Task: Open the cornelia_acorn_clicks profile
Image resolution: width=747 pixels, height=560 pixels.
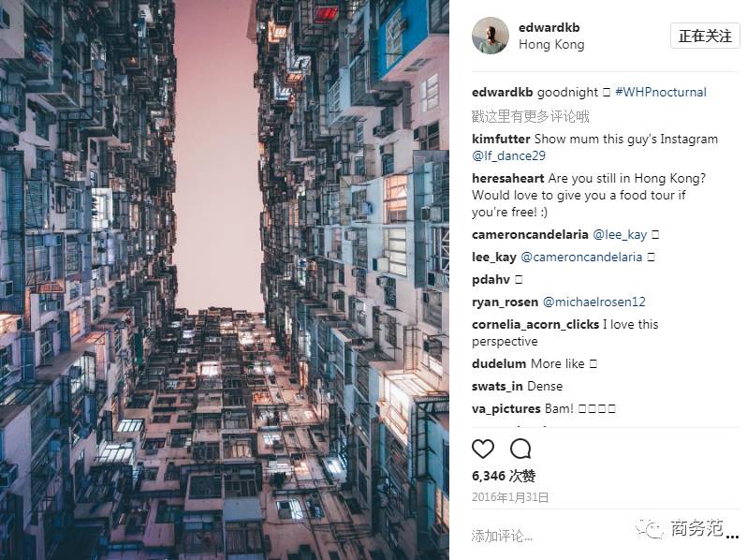Action: (x=535, y=325)
